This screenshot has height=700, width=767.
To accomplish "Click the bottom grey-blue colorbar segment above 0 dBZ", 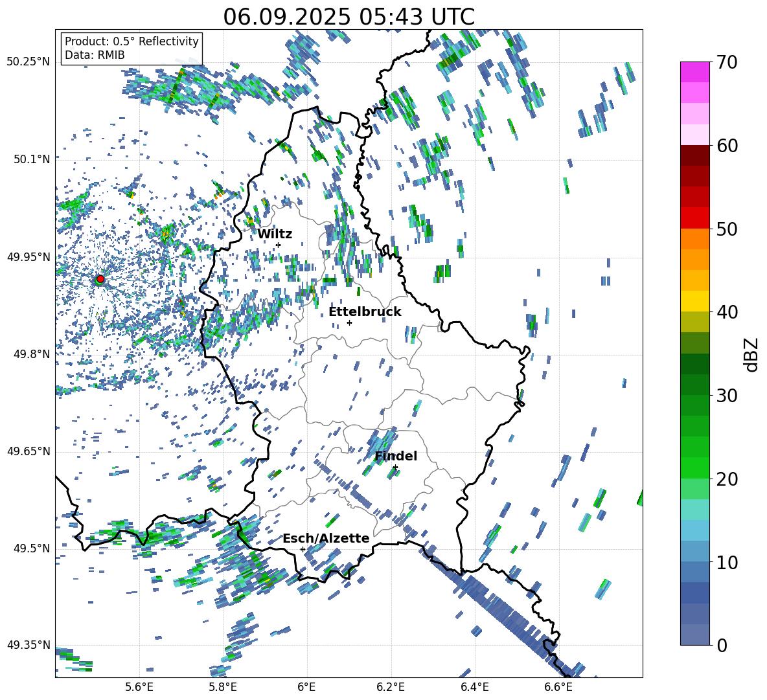I will tap(694, 635).
